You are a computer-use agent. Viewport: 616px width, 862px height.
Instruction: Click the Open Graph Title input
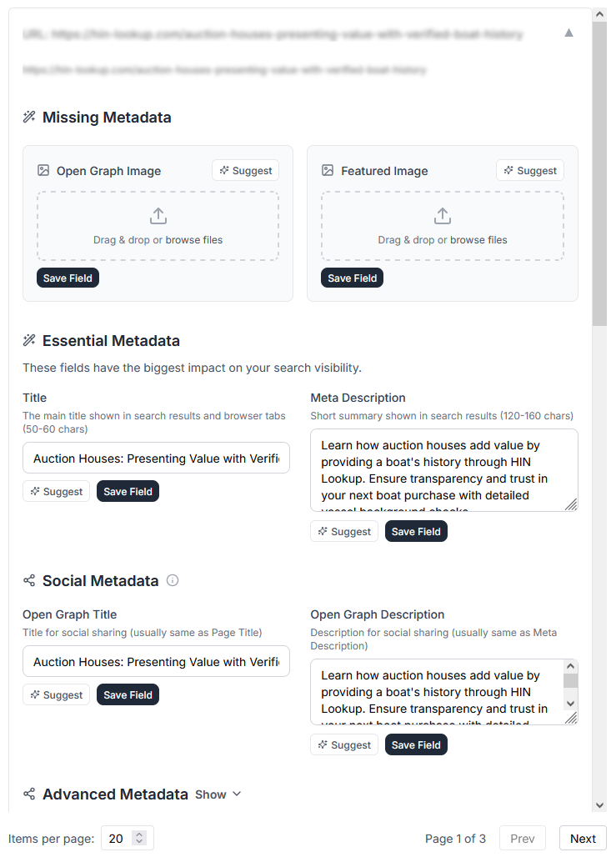(x=156, y=661)
